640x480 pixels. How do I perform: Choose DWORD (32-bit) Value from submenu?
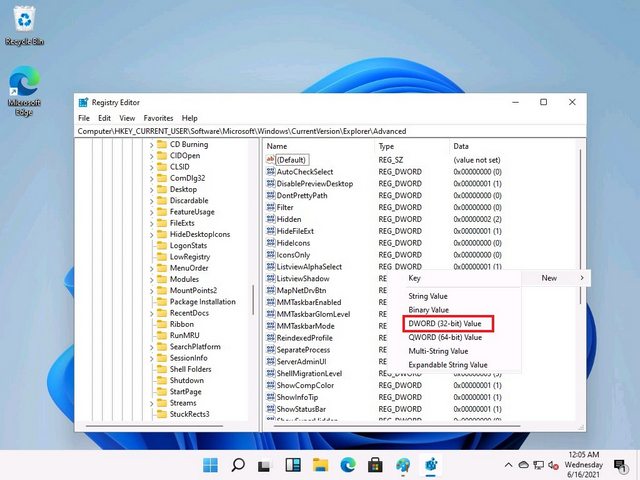pos(445,324)
